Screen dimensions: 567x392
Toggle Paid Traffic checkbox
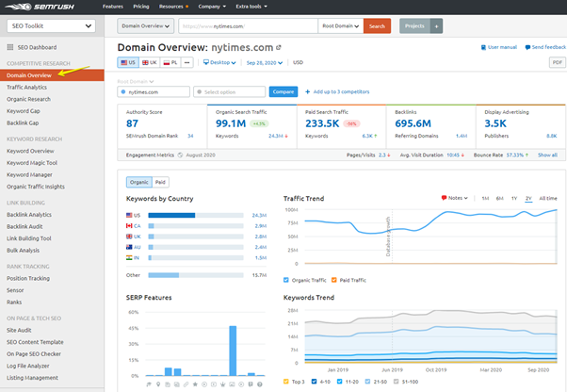334,280
